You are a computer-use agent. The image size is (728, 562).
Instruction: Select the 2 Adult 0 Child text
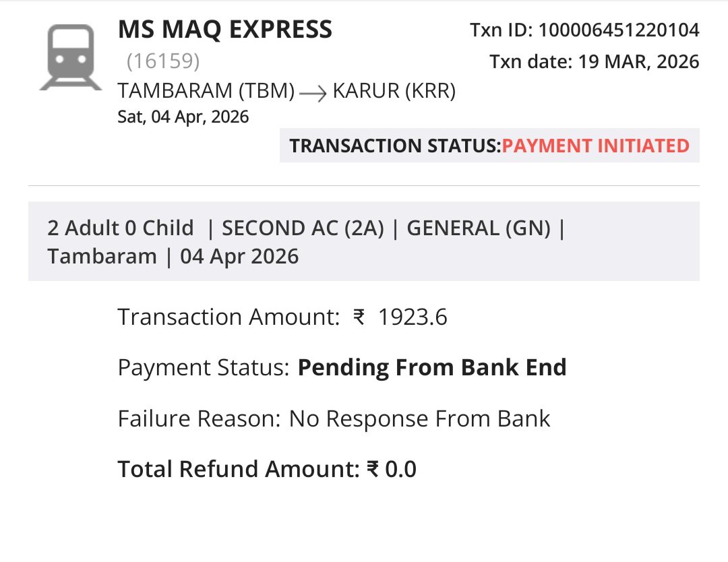pyautogui.click(x=121, y=228)
